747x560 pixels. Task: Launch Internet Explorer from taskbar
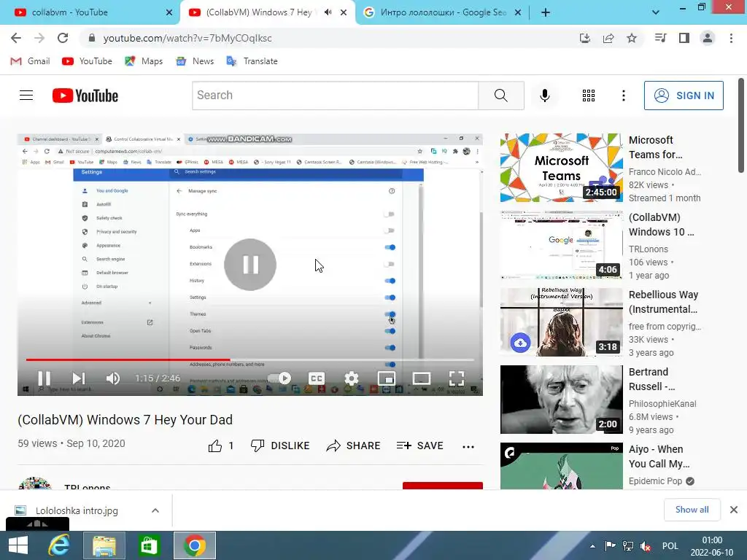coord(60,545)
